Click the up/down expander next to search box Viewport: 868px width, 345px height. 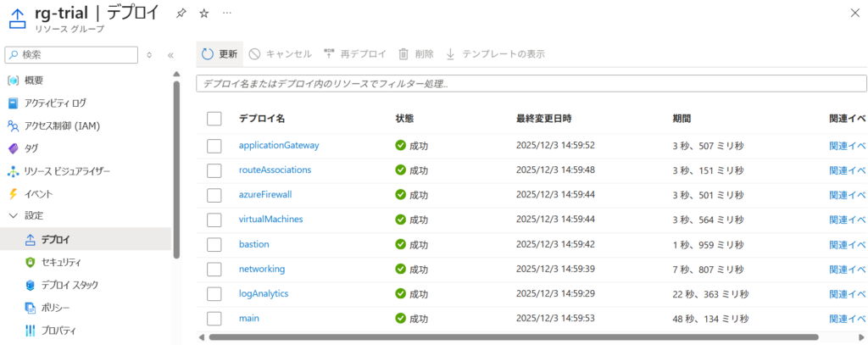tap(150, 55)
